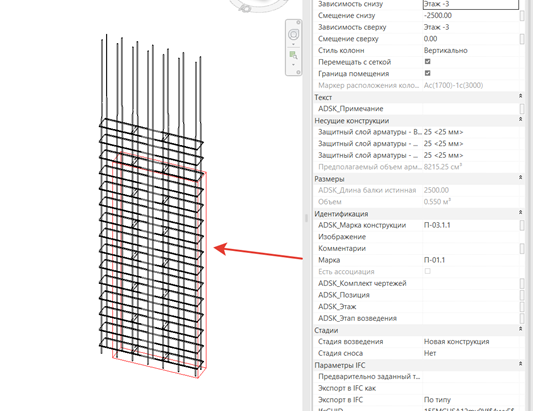This screenshot has width=533, height=411.
Task: Edit the 'Смещение снизу' value field
Action: (471, 16)
